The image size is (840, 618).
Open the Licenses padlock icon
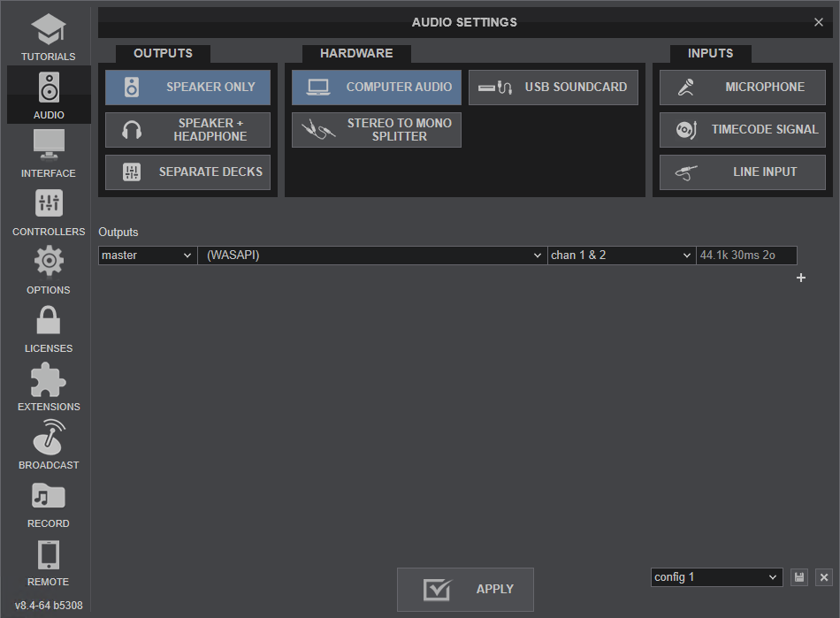[49, 320]
